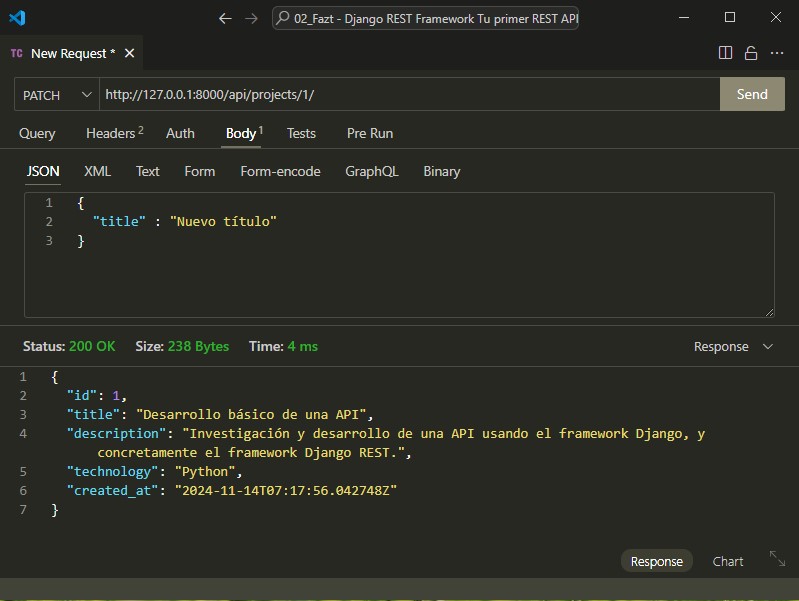Select Binary body type
Viewport: 799px width, 601px height.
(x=442, y=171)
